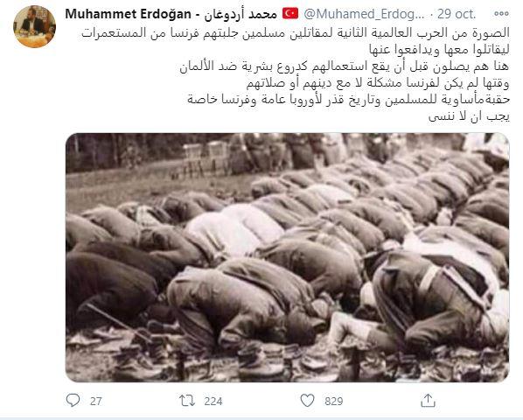Click the Arabic name محمد أردوغان
523x420 pixels.
tap(241, 14)
